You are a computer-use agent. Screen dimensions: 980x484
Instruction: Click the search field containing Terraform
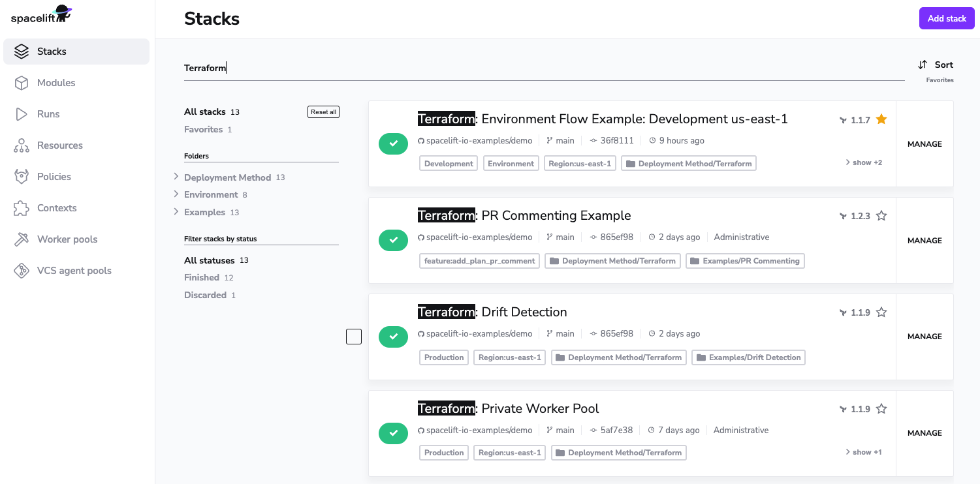point(542,68)
